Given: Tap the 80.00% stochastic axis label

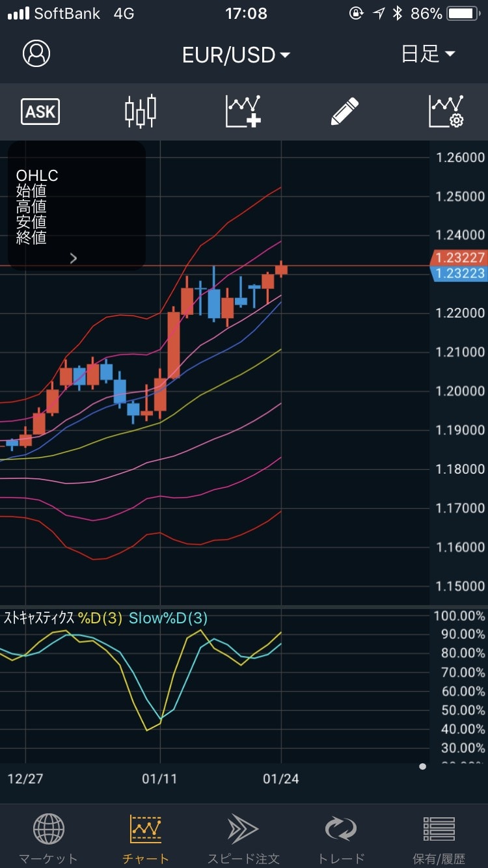Looking at the screenshot, I should click(463, 653).
